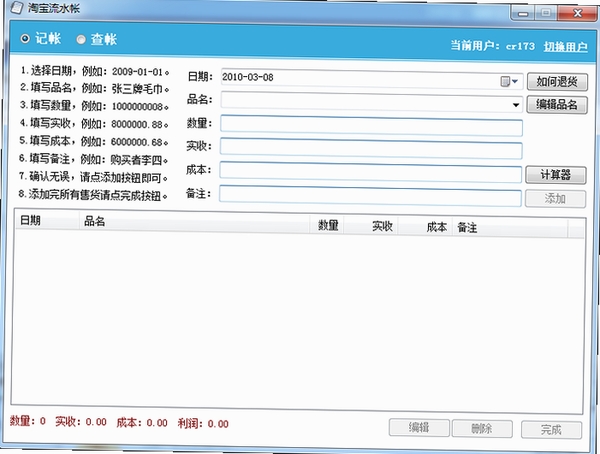The width and height of the screenshot is (600, 454).
Task: Click the 完成 button
Action: pos(551,430)
